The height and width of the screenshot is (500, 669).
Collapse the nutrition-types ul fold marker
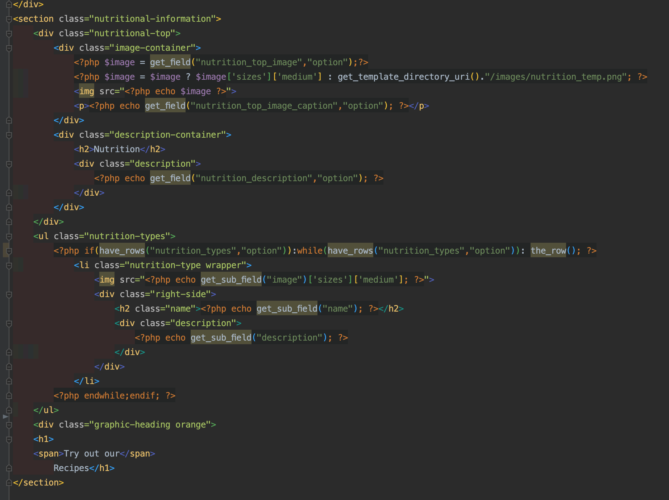[x=8, y=236]
